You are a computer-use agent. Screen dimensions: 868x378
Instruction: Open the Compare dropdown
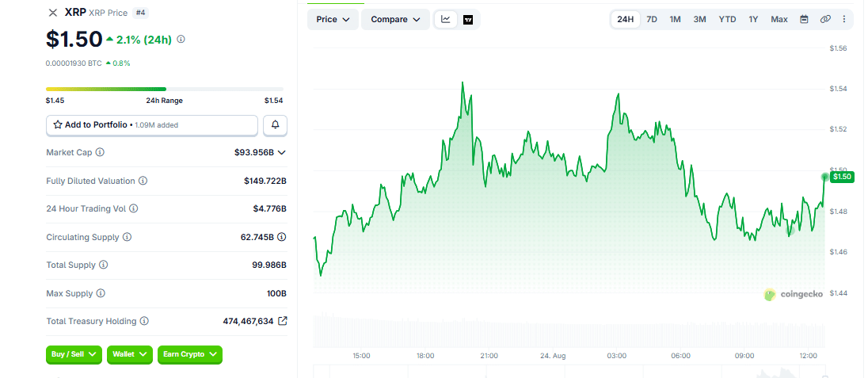coord(396,19)
